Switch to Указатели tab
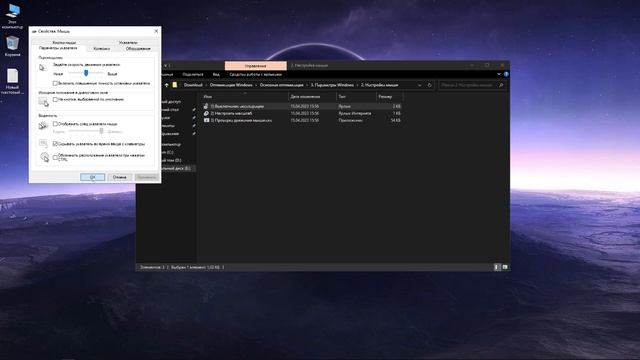 click(128, 42)
